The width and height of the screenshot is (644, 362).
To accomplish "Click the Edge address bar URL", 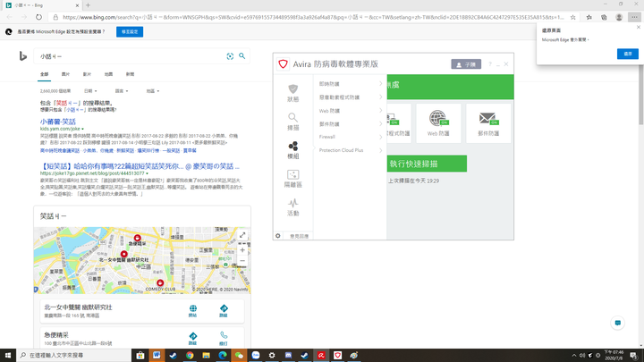I will pos(313,17).
